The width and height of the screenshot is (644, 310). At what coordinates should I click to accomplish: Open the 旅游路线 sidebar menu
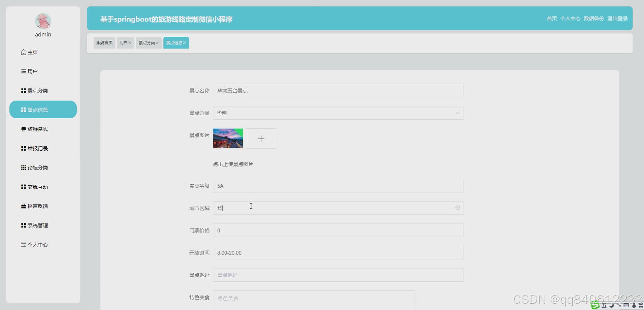click(43, 129)
